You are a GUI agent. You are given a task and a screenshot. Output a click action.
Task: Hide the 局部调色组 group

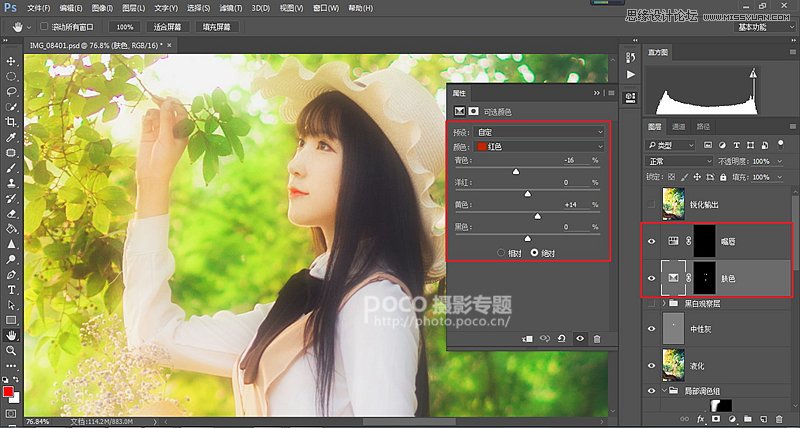pyautogui.click(x=651, y=391)
